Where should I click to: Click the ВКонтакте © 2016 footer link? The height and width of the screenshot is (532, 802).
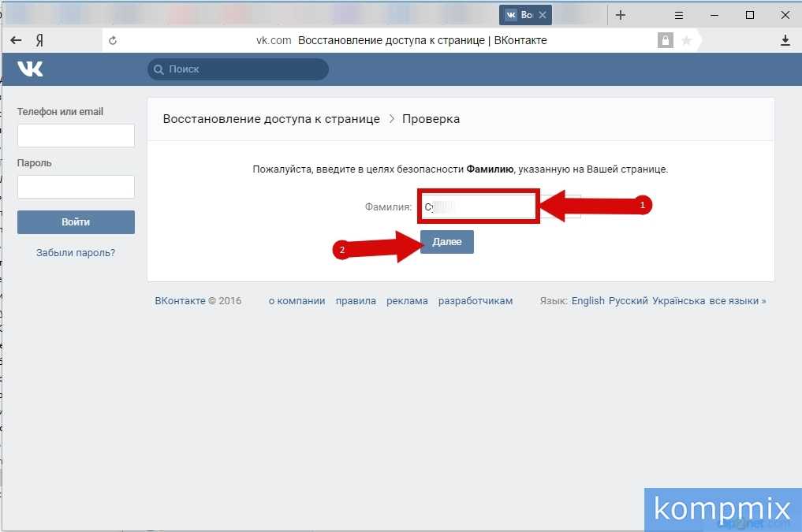point(198,300)
